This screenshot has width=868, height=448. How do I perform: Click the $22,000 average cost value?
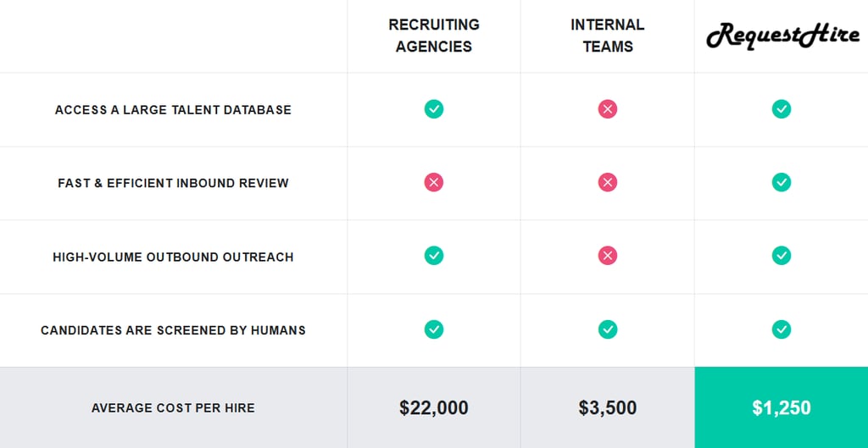pyautogui.click(x=434, y=407)
